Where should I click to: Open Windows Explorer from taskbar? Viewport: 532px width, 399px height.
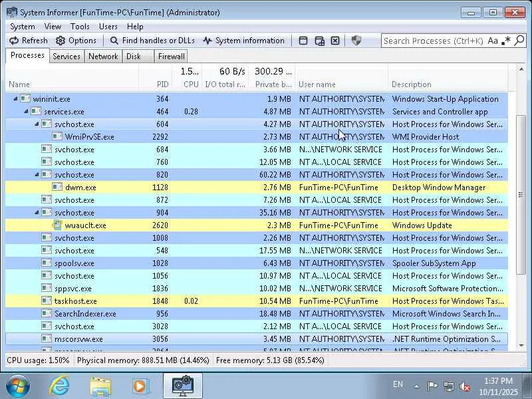click(x=100, y=386)
